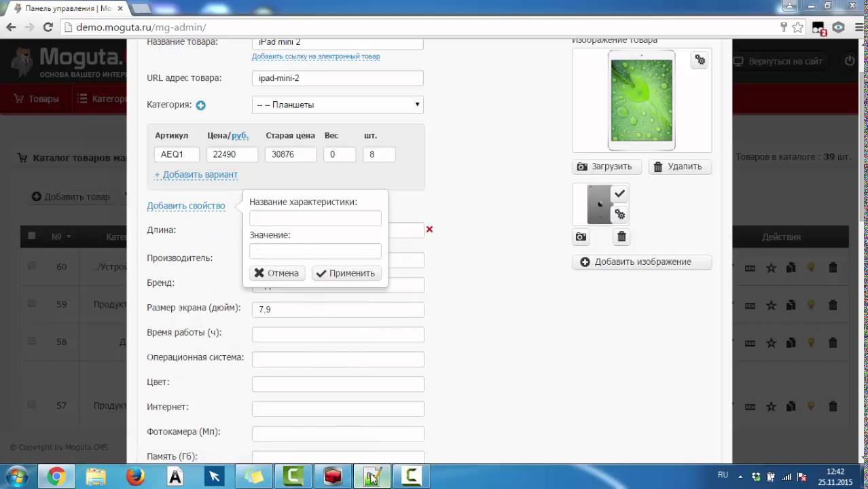The width and height of the screenshot is (868, 489).
Task: Click Добавить изображение button
Action: (x=642, y=261)
